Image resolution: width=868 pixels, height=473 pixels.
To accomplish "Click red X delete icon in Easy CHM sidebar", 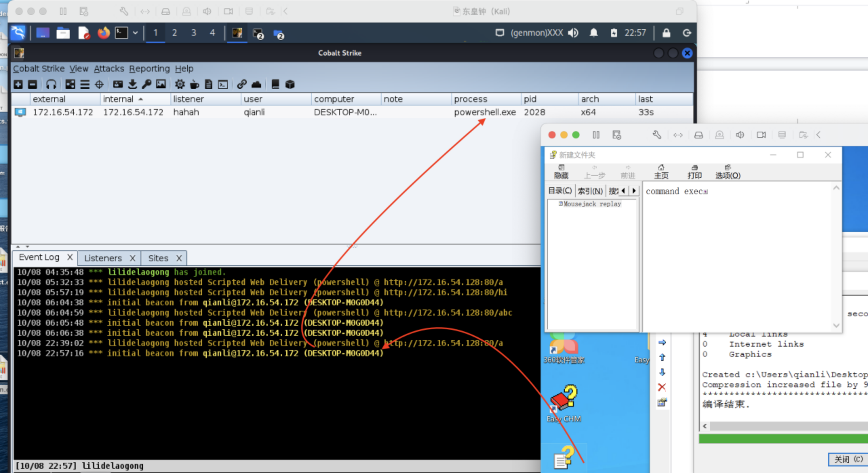I will [662, 387].
